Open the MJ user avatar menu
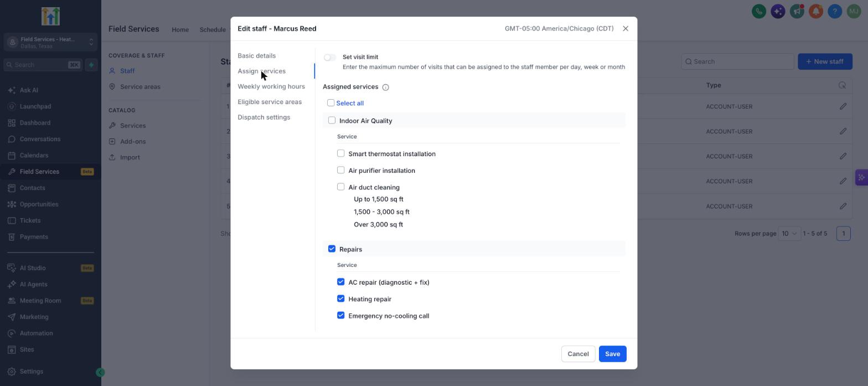The image size is (868, 386). 854,11
